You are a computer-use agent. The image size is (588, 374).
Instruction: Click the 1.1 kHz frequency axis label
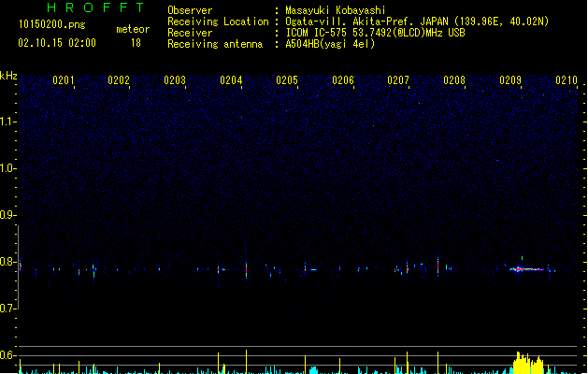7,122
